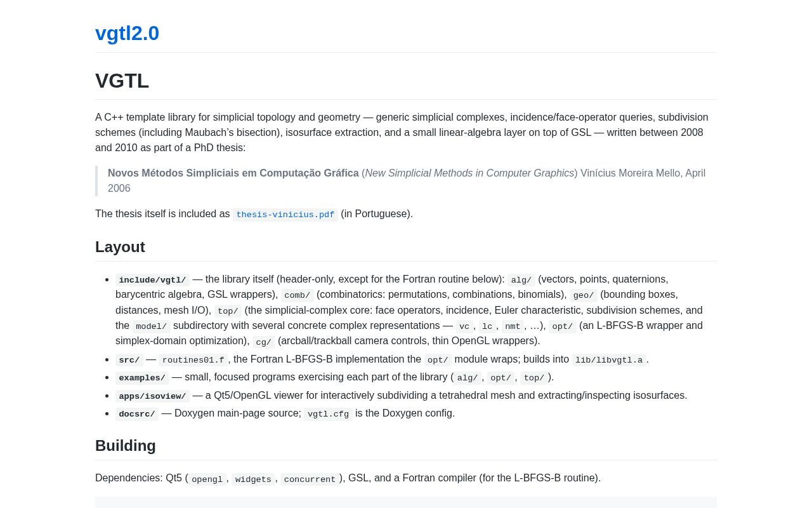Click the src/ code label
812x508 pixels.
click(x=129, y=360)
